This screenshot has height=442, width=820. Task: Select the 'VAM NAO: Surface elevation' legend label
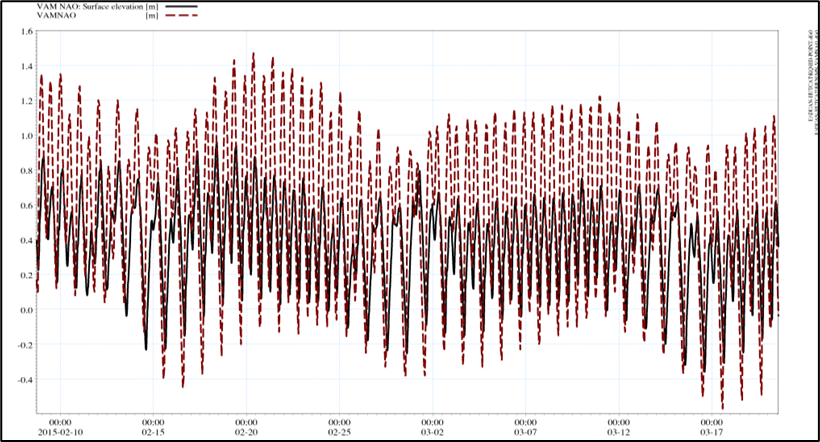[x=90, y=6]
